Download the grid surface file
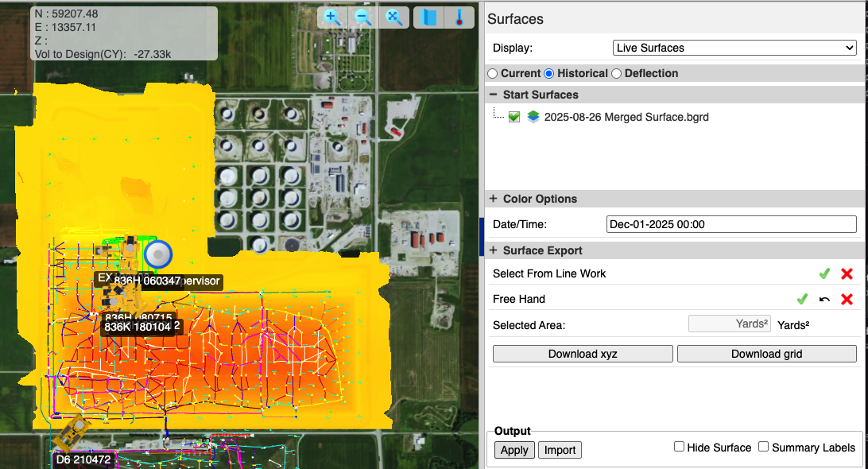Image resolution: width=868 pixels, height=469 pixels. click(x=767, y=354)
